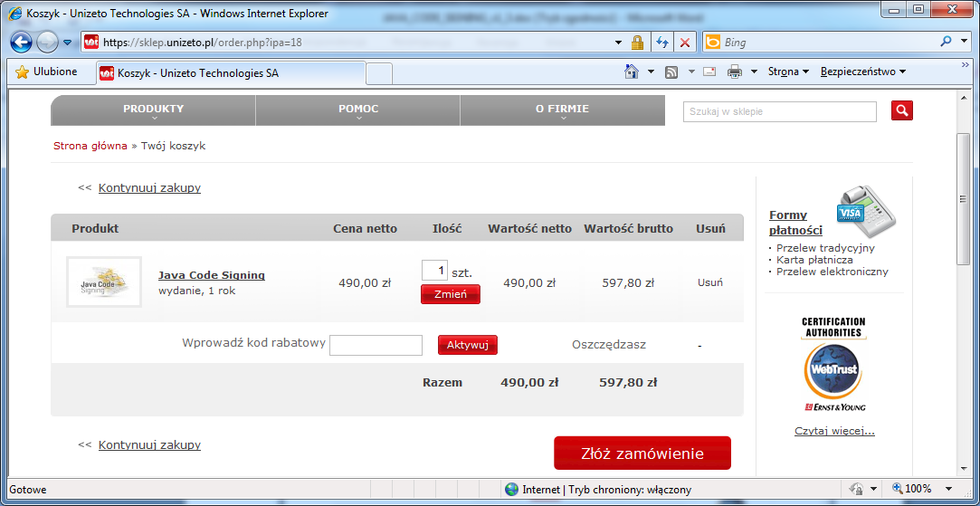Click the 100% zoom level button

912,489
